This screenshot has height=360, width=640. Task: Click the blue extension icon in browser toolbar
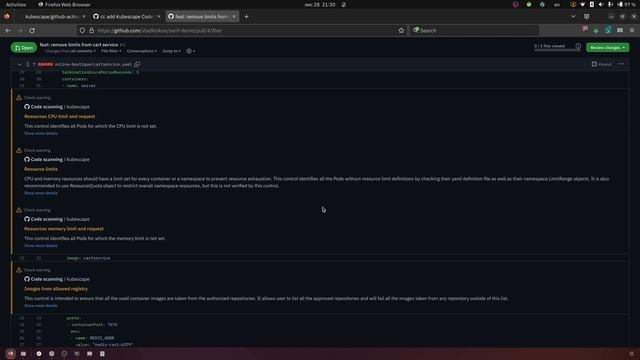608,30
